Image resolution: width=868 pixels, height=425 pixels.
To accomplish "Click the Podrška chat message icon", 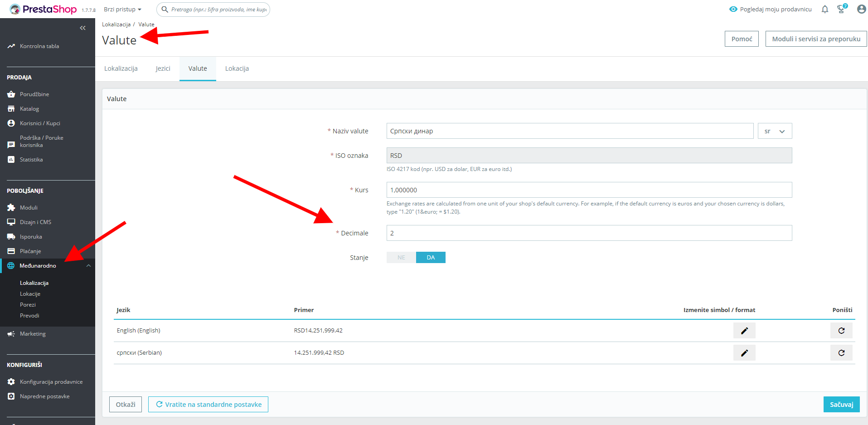I will 11,145.
